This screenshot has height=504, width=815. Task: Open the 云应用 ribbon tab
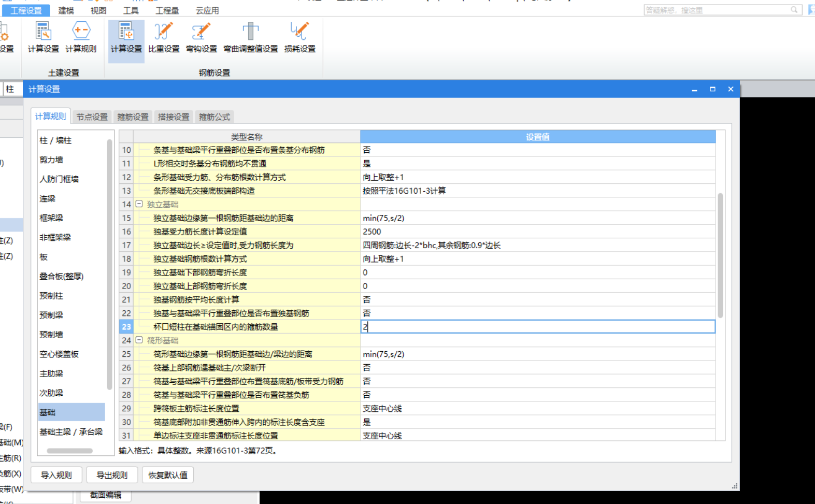point(207,10)
